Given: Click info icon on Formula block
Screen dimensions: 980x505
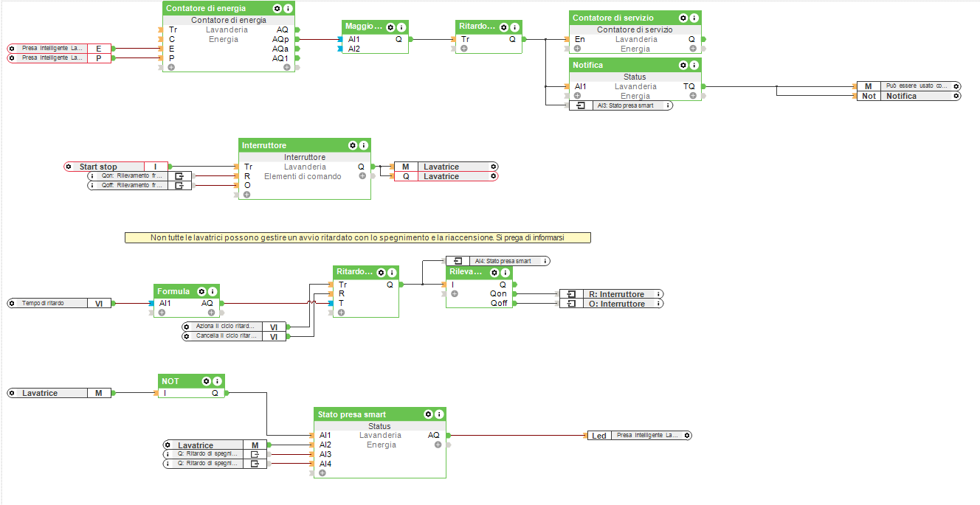Looking at the screenshot, I should tap(212, 291).
